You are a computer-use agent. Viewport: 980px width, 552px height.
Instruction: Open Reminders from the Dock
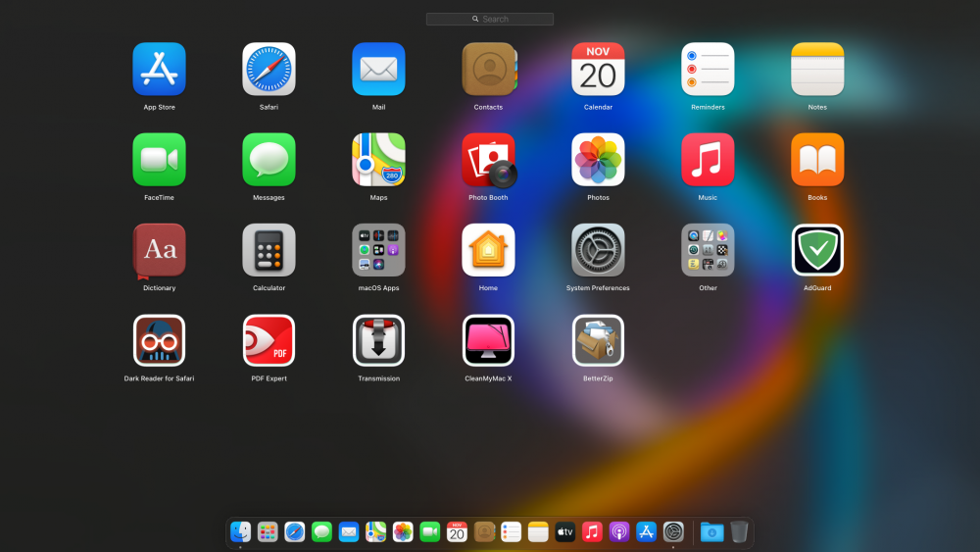click(512, 532)
